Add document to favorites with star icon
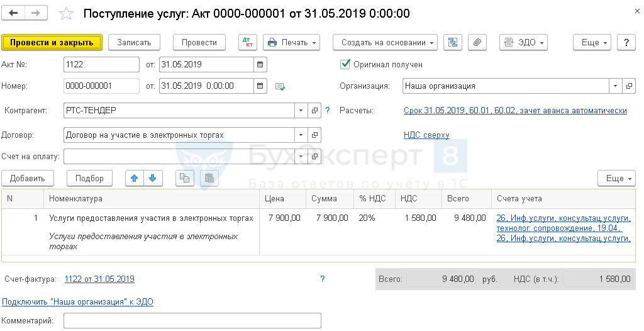 click(x=65, y=14)
